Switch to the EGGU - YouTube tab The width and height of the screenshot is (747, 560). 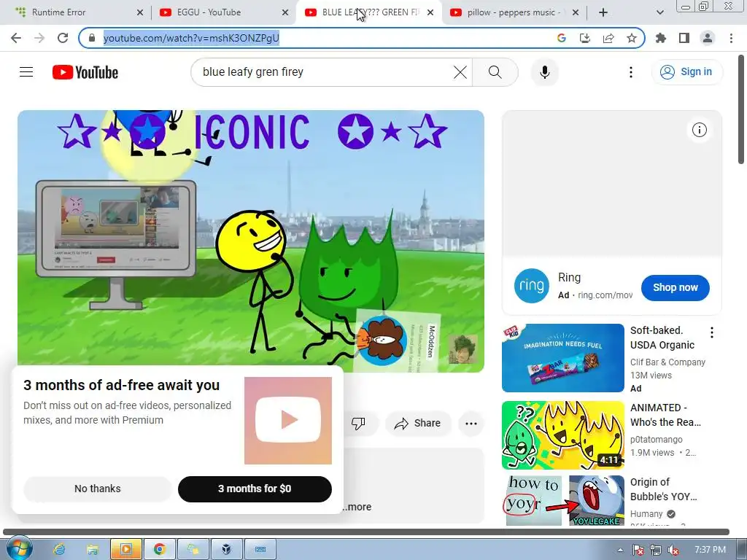224,12
